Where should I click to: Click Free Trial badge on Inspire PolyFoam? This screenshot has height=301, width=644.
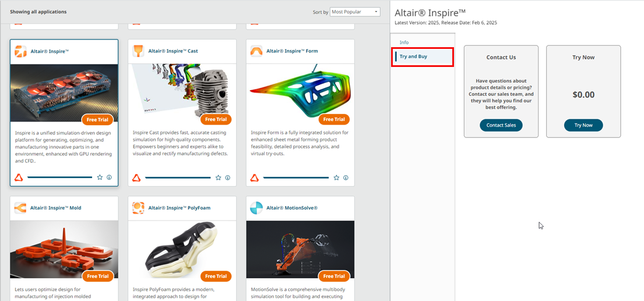point(216,276)
